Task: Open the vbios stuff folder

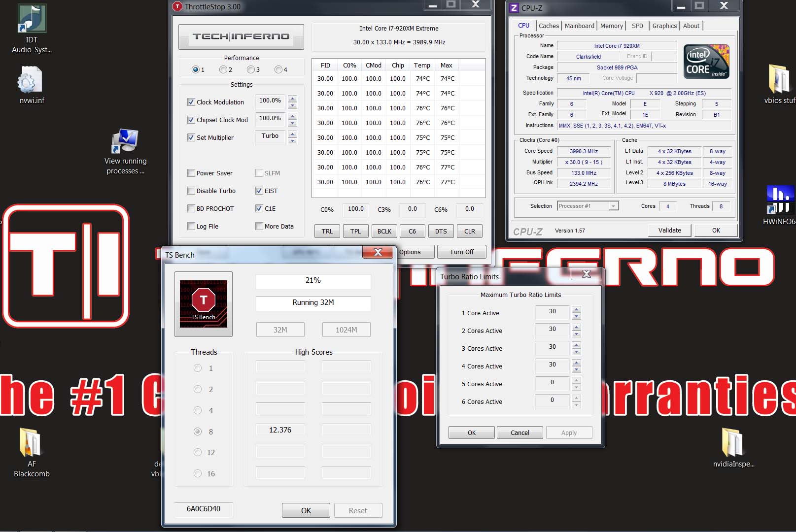Action: (780, 84)
